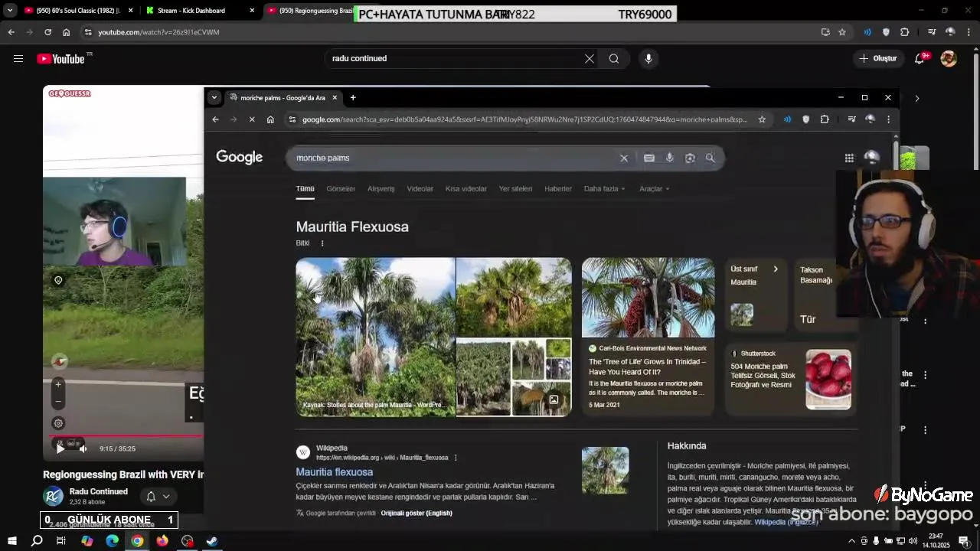Open YouTube notifications bell
Image resolution: width=980 pixels, height=551 pixels.
pos(920,59)
